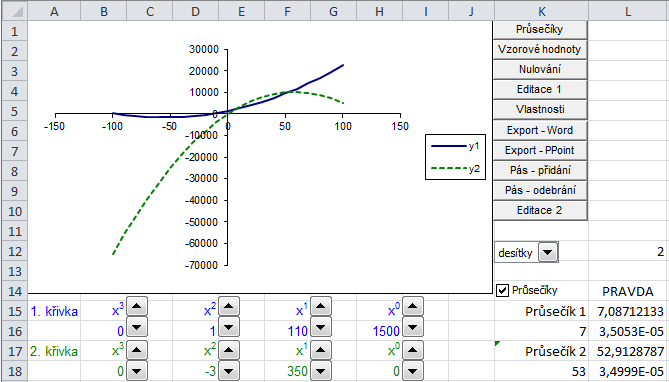The height and width of the screenshot is (382, 669).
Task: Decrease x⁰ coefficient of 2. křivka
Action: coord(413,370)
